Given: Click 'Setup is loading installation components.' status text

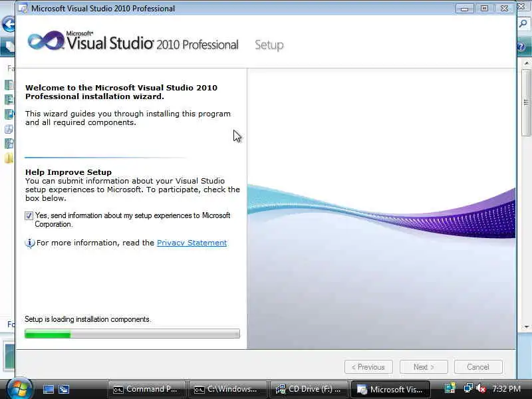Looking at the screenshot, I should (x=88, y=320).
